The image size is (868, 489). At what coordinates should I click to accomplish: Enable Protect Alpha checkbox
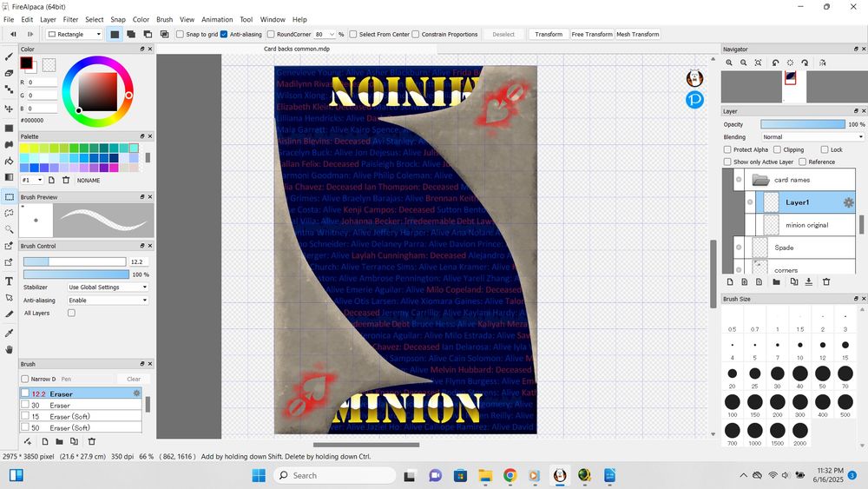727,149
